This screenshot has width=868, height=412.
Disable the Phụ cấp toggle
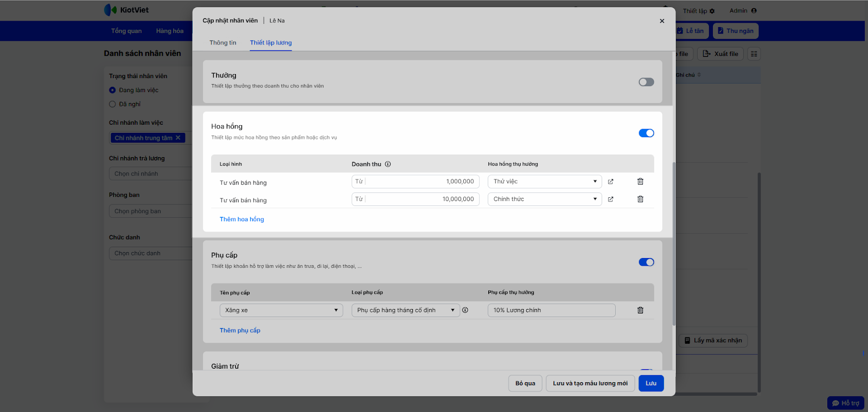coord(646,262)
